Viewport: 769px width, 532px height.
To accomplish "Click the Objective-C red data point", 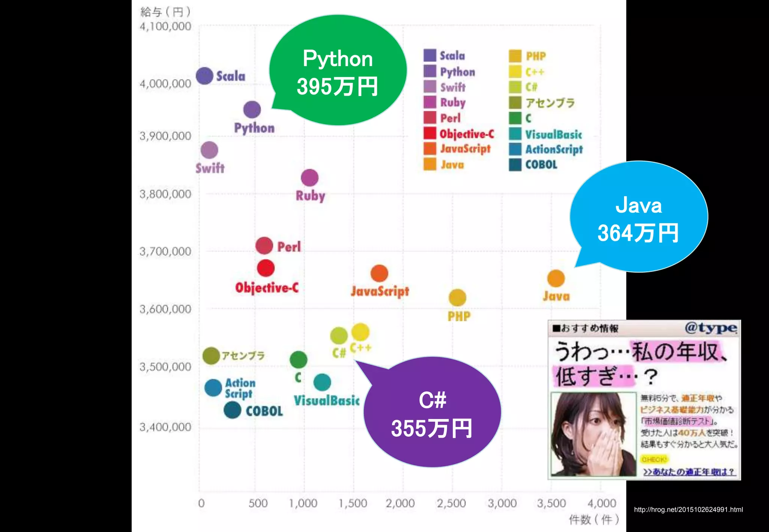I will tap(266, 268).
